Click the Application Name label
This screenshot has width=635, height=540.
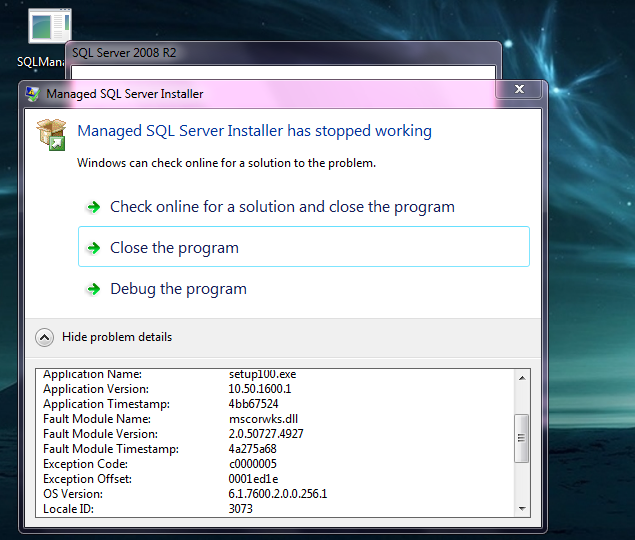tap(93, 374)
